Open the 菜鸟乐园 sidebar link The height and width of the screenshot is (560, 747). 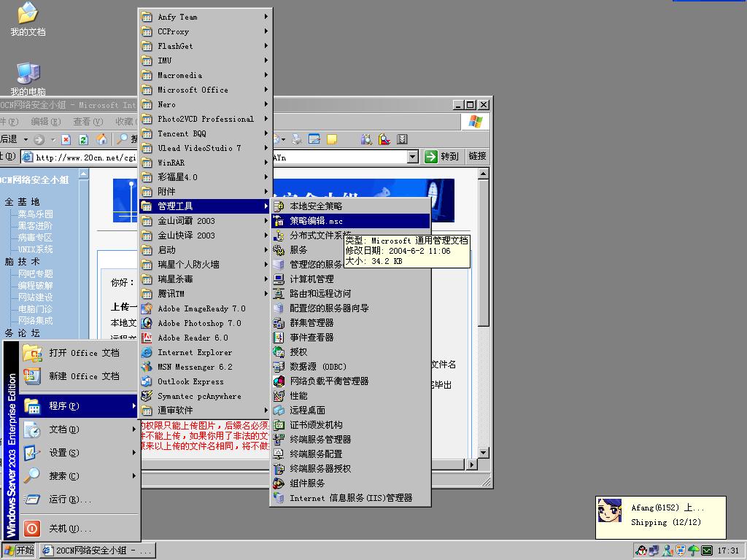coord(35,214)
